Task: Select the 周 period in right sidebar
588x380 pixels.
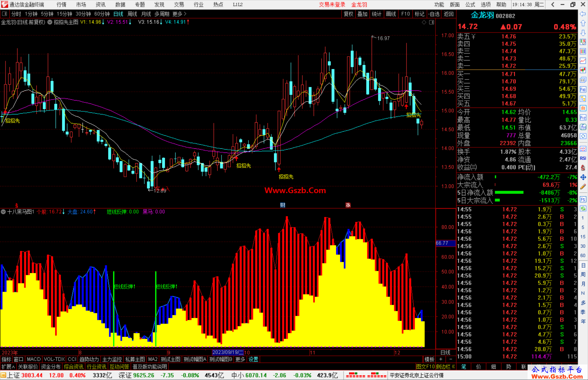Action: (x=583, y=274)
